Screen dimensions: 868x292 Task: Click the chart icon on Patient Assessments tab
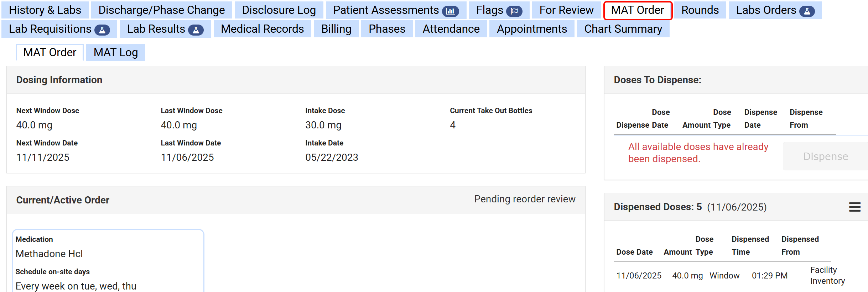pyautogui.click(x=450, y=11)
